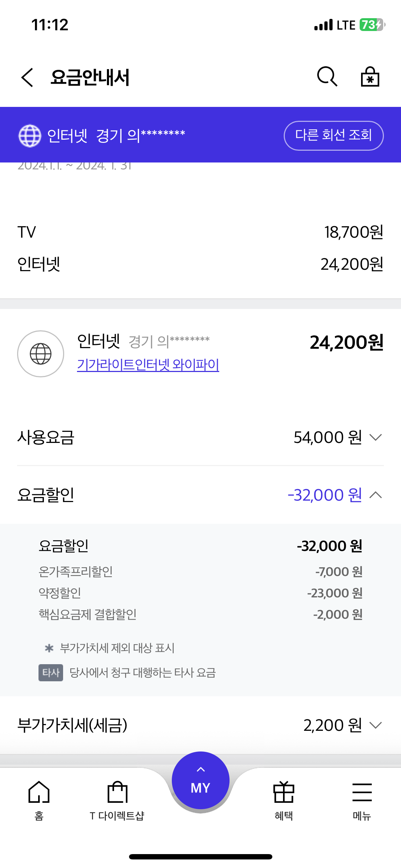Open the shopping bag icon in header
Screen dimensions: 401x868
point(370,77)
